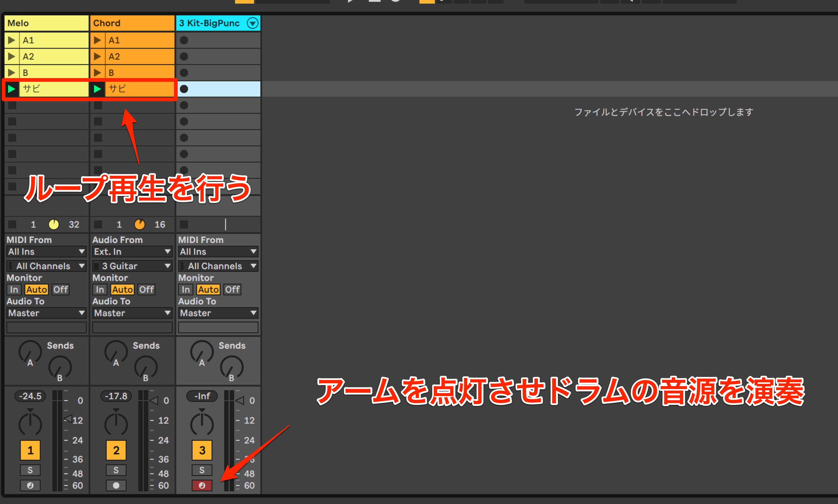Arm the Melo track for recording
Screen dimensions: 838x504
(30, 486)
